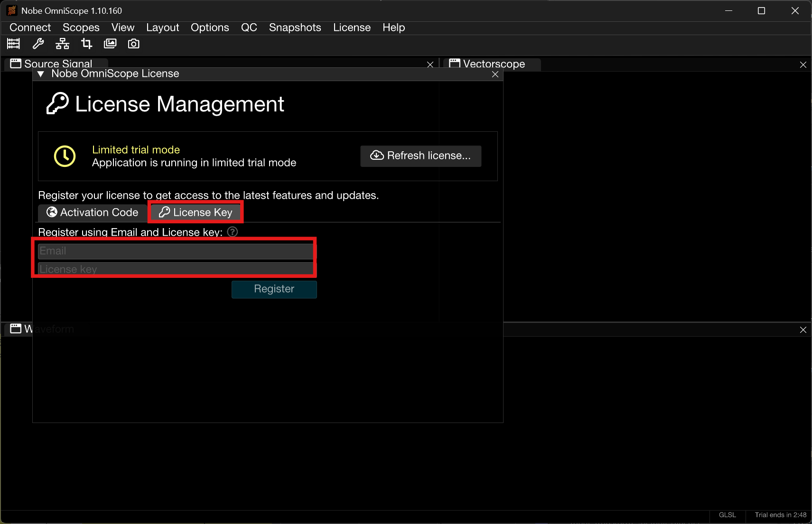Screen dimensions: 812x524
Task: Open the Options menu
Action: [210, 28]
